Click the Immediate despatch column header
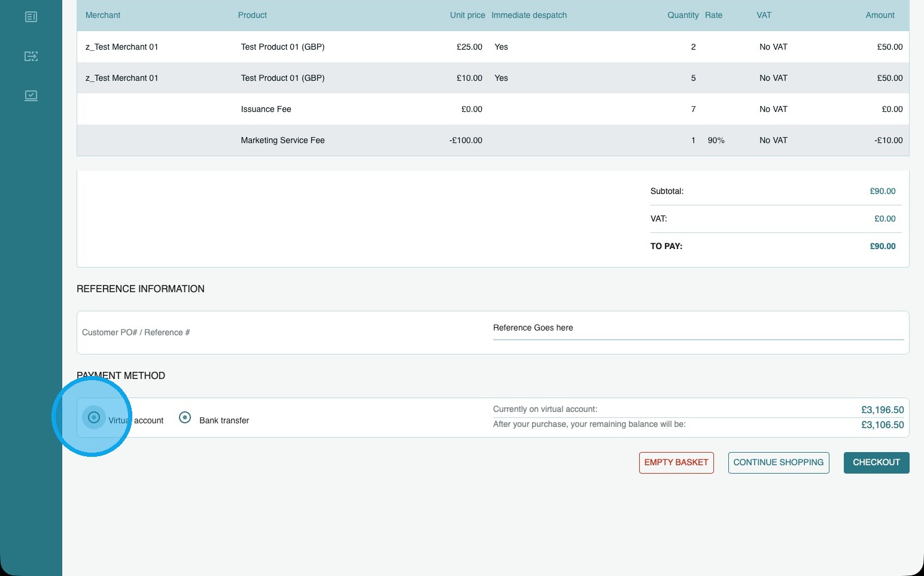924x576 pixels. pyautogui.click(x=529, y=15)
